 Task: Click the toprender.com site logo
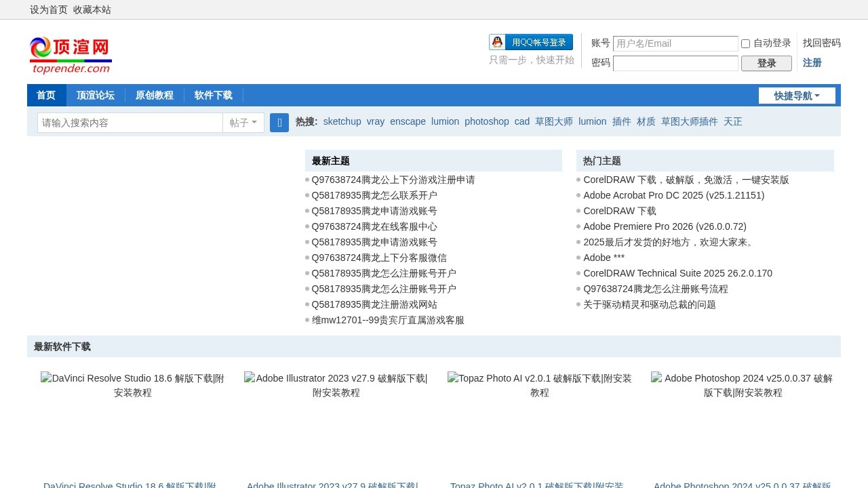[x=70, y=54]
